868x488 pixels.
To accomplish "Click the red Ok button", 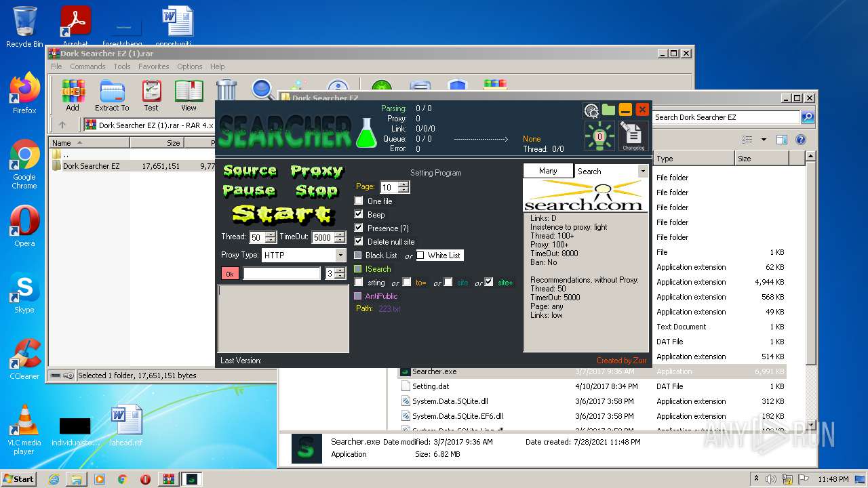I will pyautogui.click(x=230, y=273).
